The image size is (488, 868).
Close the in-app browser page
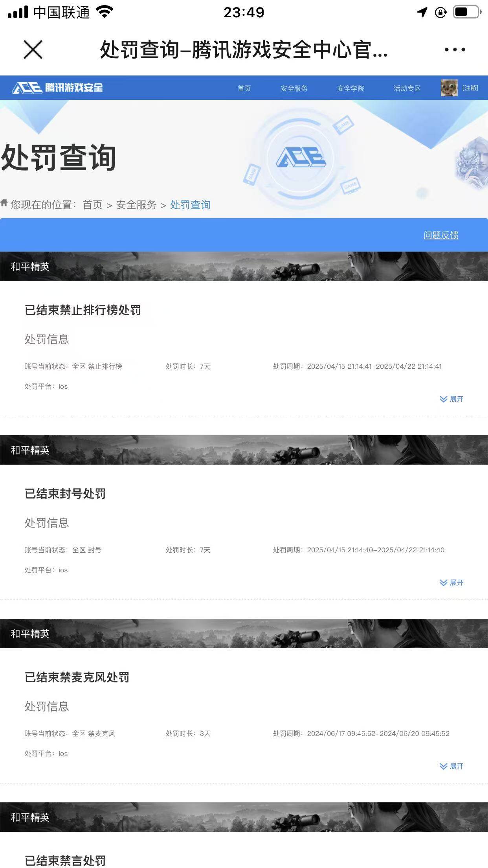coord(33,50)
